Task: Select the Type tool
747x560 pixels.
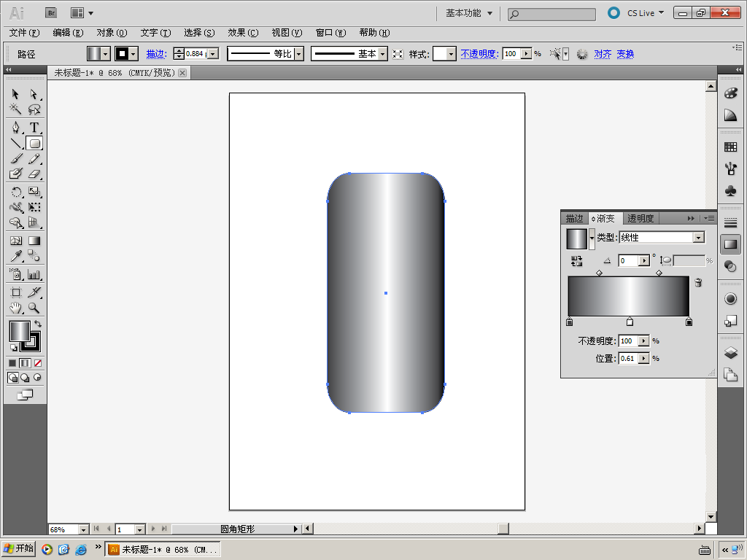Action: tap(34, 128)
